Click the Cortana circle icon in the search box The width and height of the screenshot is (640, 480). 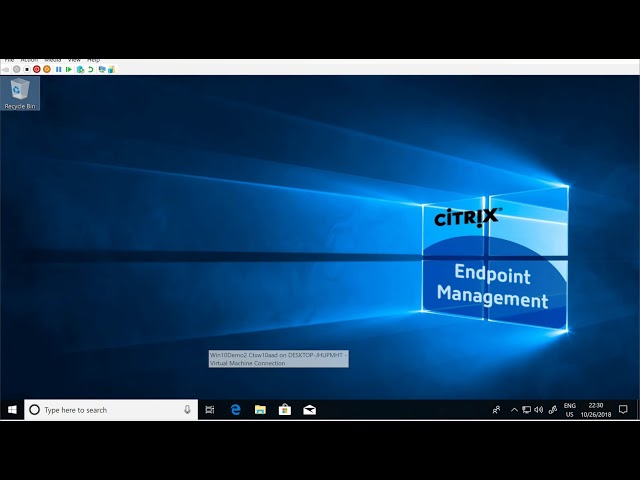(35, 409)
